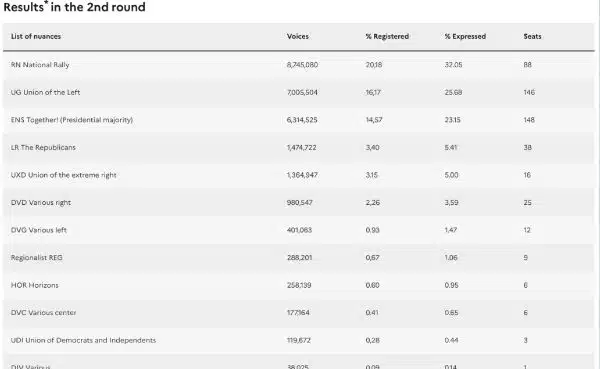Click the 401,063 voices value

point(299,230)
